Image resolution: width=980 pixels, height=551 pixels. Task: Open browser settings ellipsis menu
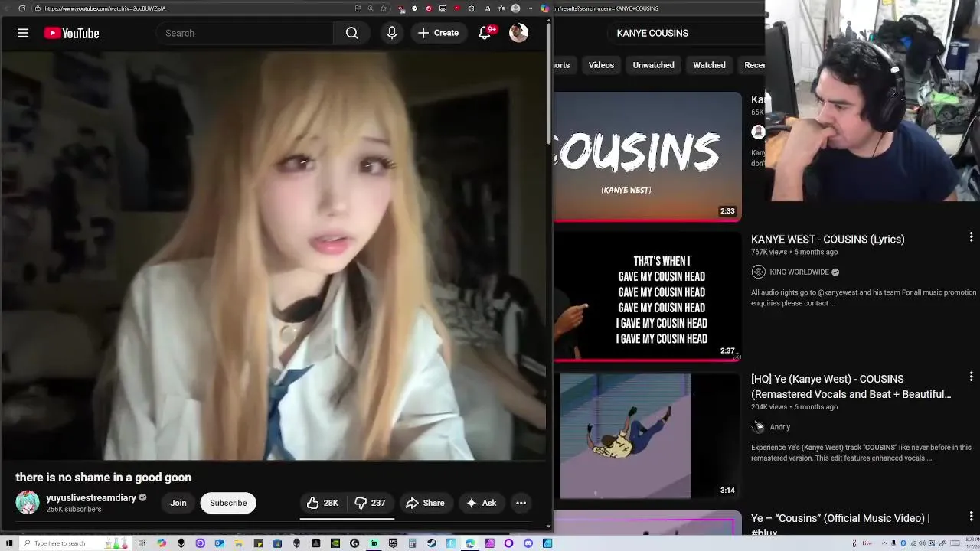[x=529, y=8]
